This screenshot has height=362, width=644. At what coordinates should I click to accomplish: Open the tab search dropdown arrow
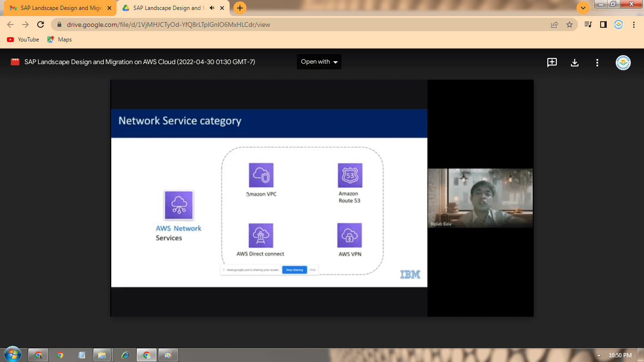[x=583, y=8]
